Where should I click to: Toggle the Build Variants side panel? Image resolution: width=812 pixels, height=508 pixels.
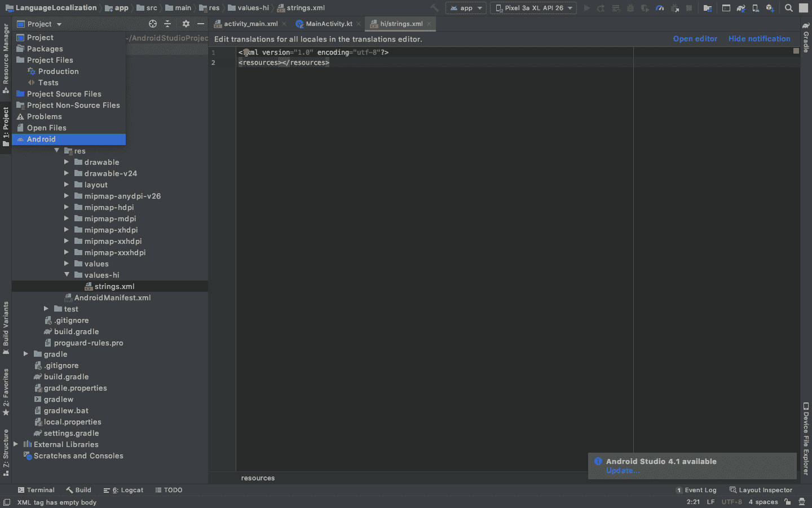pos(6,327)
